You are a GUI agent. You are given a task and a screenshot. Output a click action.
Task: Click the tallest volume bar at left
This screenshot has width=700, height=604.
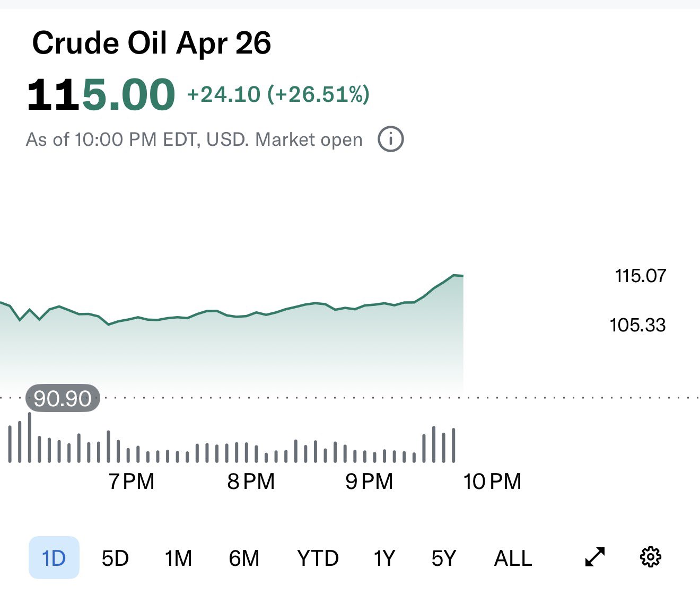click(x=30, y=437)
